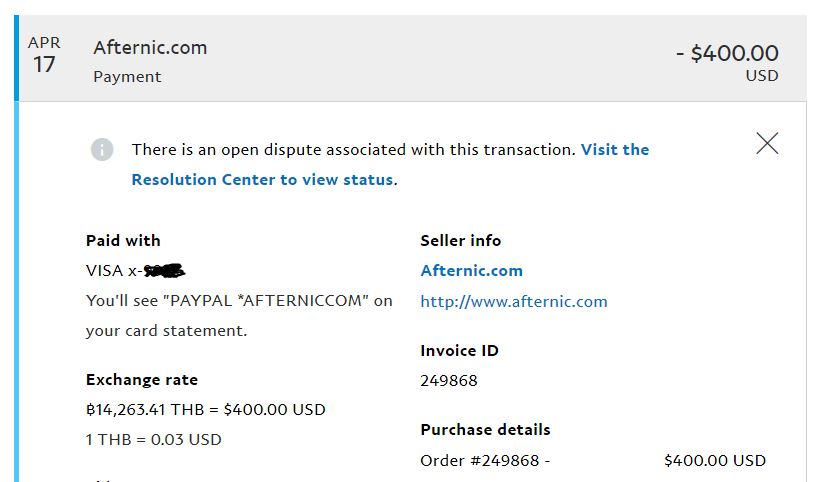The width and height of the screenshot is (825, 482).
Task: Select the Invoice ID number 249868
Action: click(x=449, y=381)
